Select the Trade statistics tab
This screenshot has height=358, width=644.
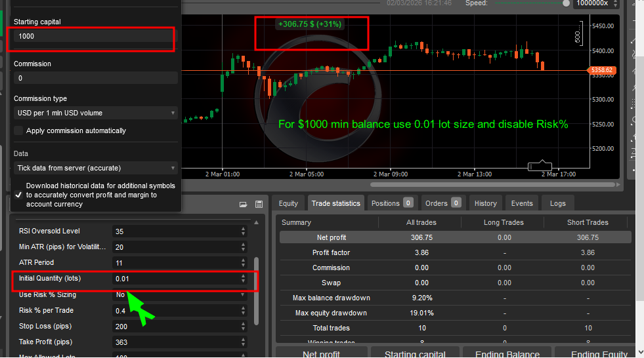335,203
